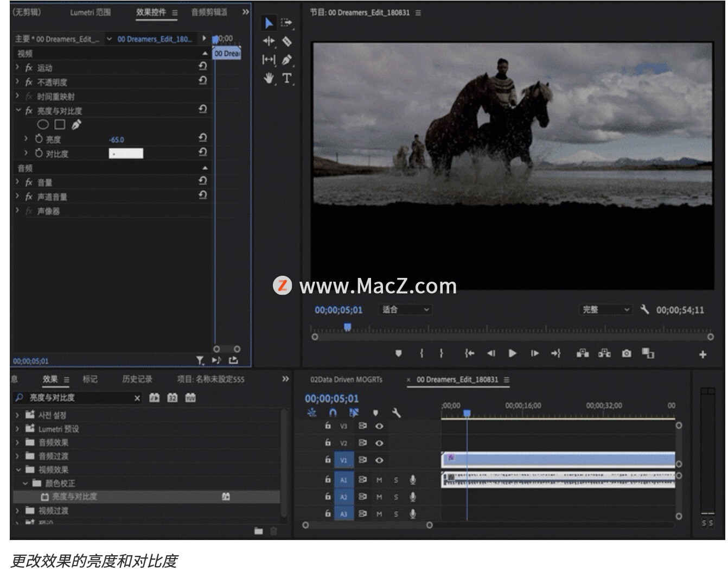Image resolution: width=728 pixels, height=571 pixels.
Task: Select the Pen tool in toolbar
Action: [287, 60]
